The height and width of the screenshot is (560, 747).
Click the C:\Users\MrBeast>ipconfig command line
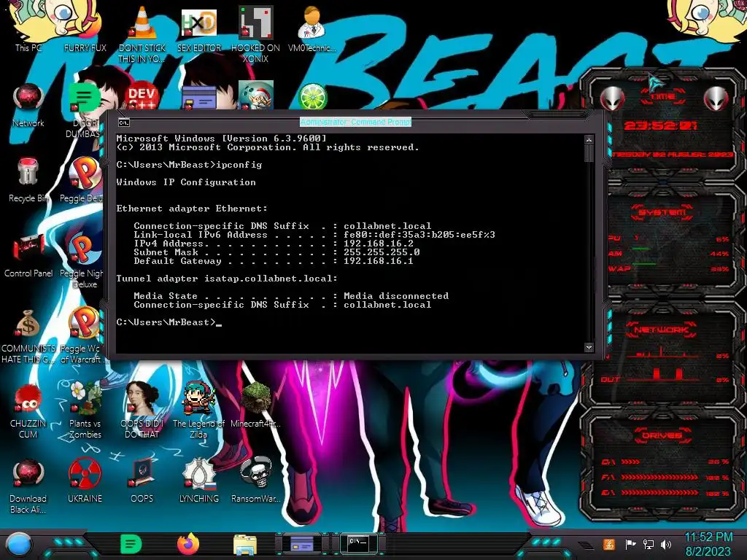click(x=189, y=165)
